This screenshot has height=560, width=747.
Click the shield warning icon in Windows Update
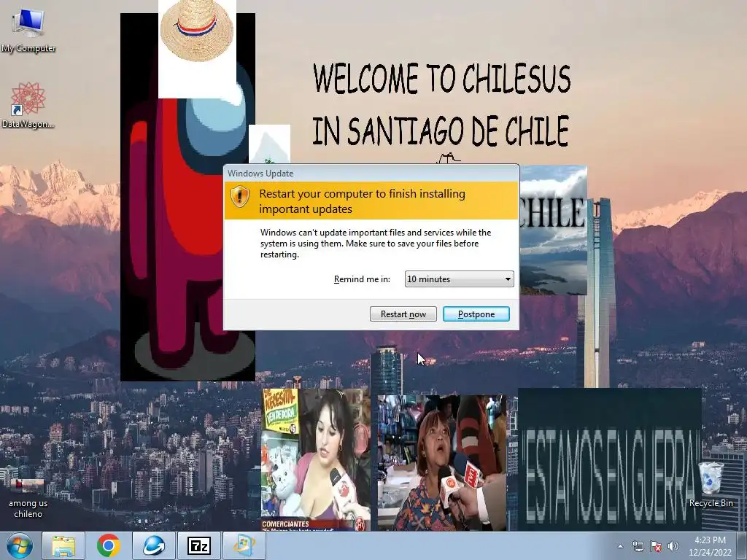240,196
